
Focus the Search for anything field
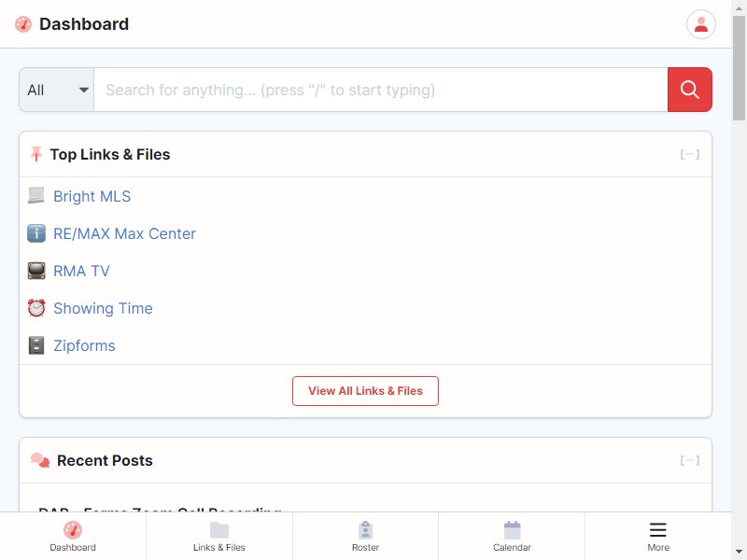(x=381, y=90)
